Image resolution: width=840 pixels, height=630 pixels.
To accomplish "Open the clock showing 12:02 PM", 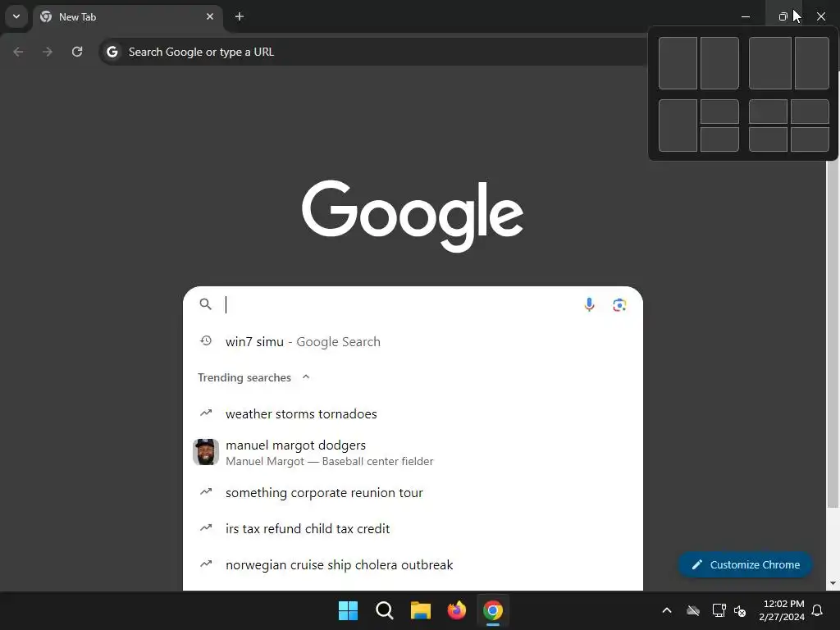I will [x=782, y=610].
